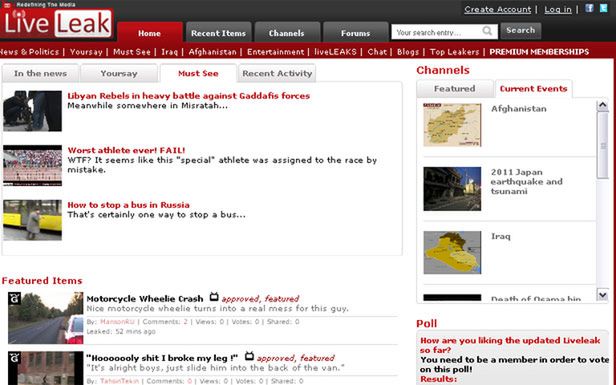Open Motorcycle Wheelie Crash item title
Image resolution: width=616 pixels, height=385 pixels.
(x=145, y=299)
